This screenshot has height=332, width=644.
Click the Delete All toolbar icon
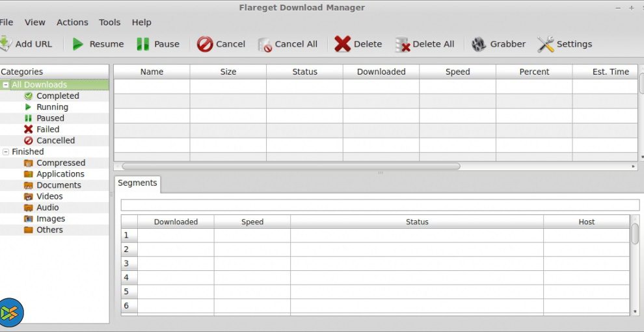pos(403,45)
